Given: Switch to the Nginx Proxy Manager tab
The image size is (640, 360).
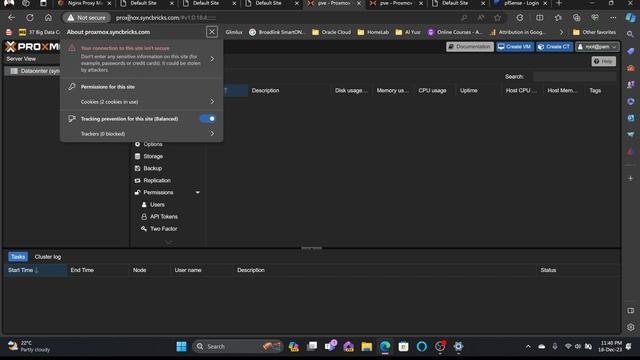Looking at the screenshot, I should 84,3.
